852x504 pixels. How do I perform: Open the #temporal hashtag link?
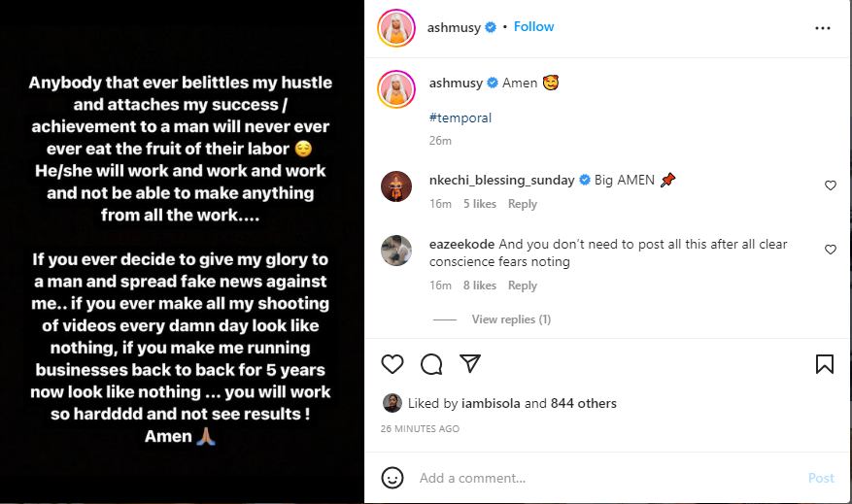[460, 118]
